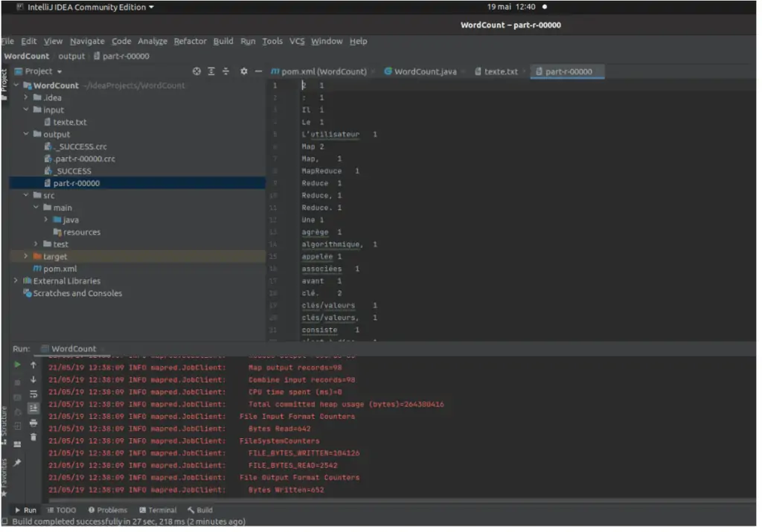Hide the Project panel with minus icon
762x532 pixels.
(x=258, y=71)
